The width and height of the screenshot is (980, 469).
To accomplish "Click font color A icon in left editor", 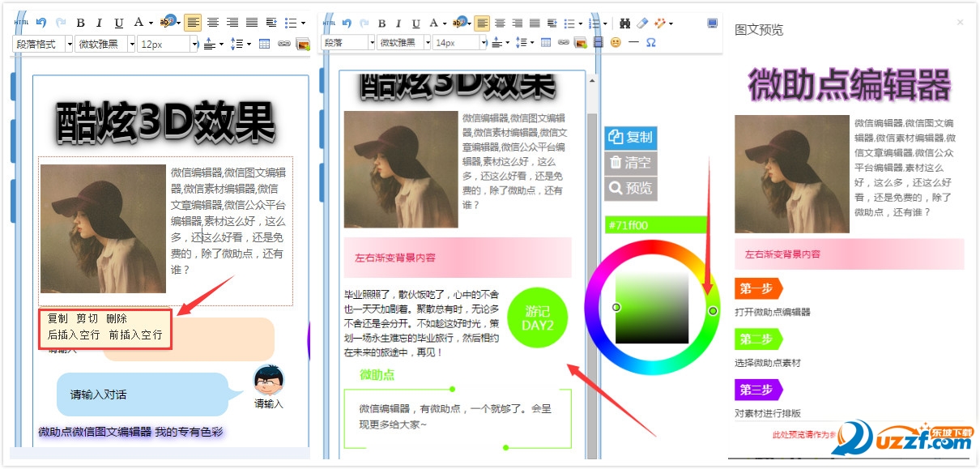I will click(138, 23).
